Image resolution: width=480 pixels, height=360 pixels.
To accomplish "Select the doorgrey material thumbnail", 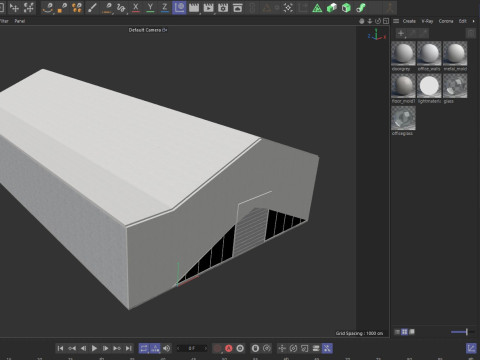I will point(403,53).
